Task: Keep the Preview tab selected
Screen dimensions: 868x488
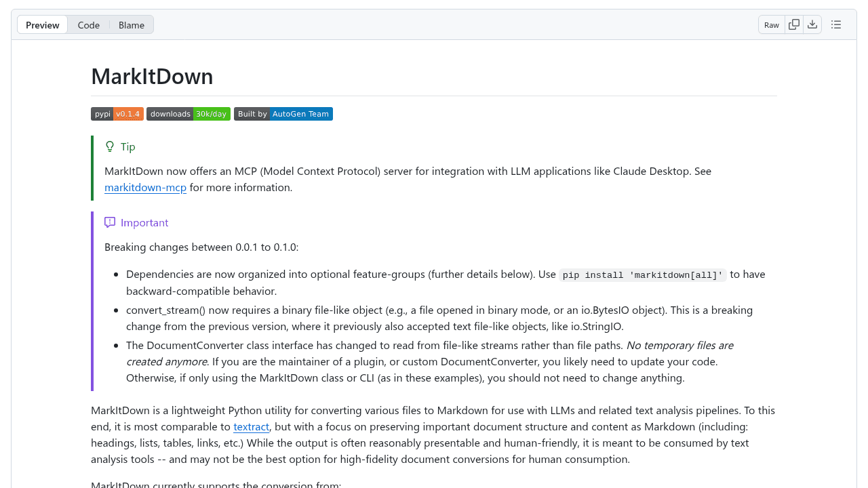Action: coord(42,24)
